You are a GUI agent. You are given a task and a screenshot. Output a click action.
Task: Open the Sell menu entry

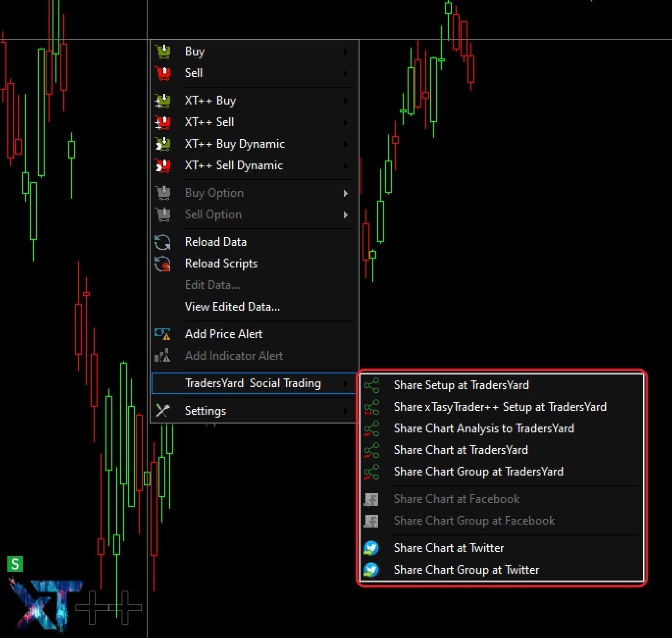coord(254,73)
